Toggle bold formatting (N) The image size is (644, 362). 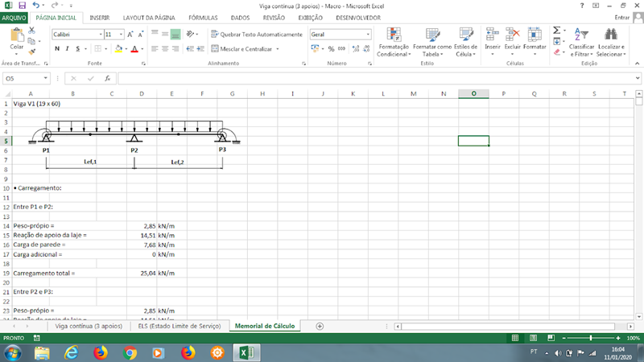point(57,49)
